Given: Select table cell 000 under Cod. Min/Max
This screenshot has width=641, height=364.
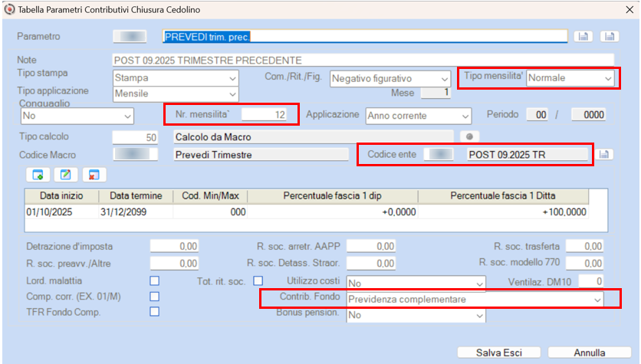Looking at the screenshot, I should [210, 212].
